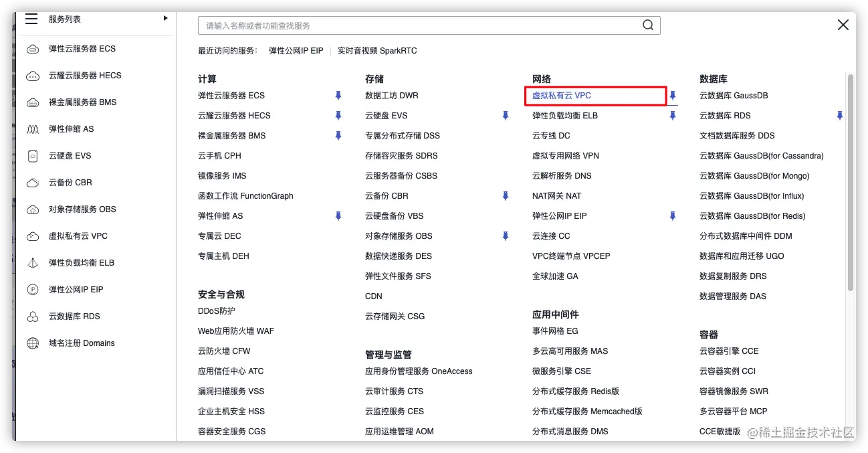Open 全球加速 GA service
This screenshot has height=453, width=868.
click(x=555, y=276)
